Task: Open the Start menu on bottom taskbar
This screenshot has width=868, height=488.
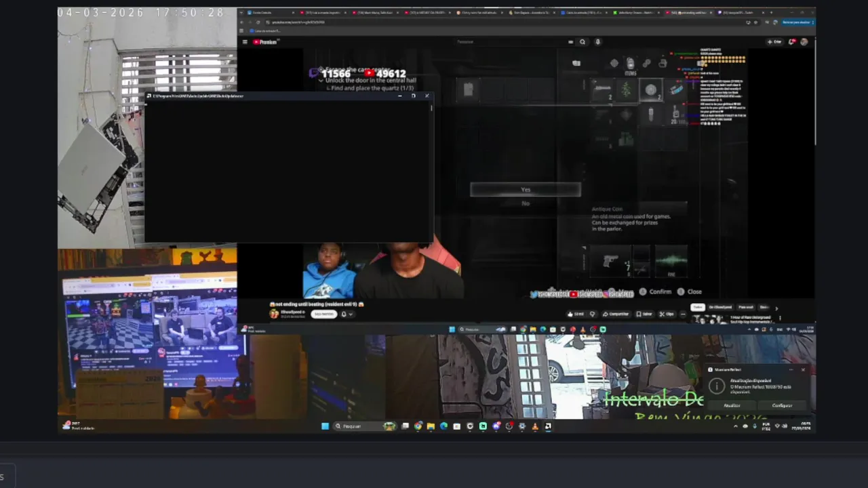Action: [x=325, y=426]
